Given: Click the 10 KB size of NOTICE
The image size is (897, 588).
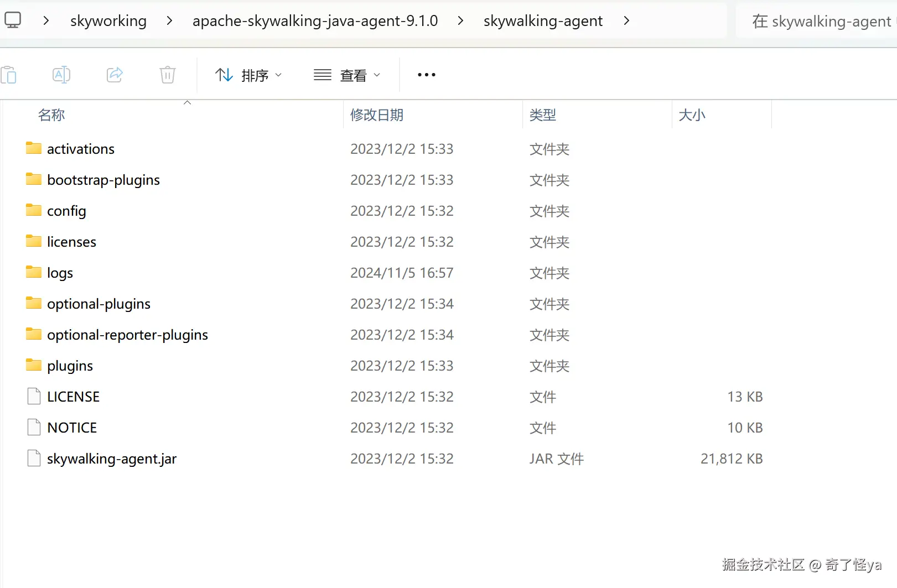Looking at the screenshot, I should coord(745,428).
